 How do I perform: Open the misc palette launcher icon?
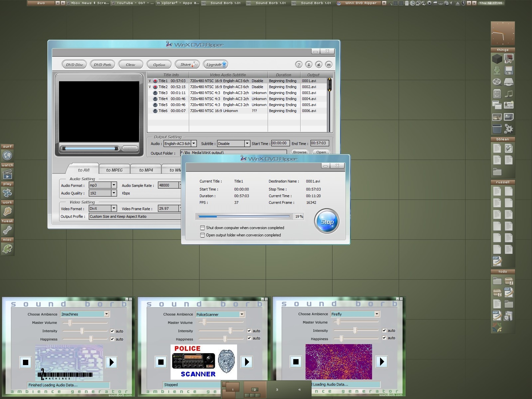(7, 248)
